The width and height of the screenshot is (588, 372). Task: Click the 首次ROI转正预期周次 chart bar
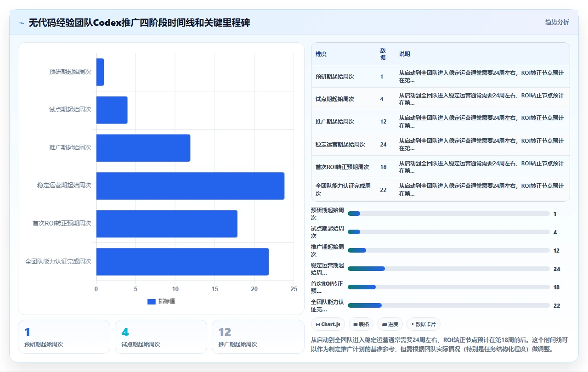coord(167,224)
